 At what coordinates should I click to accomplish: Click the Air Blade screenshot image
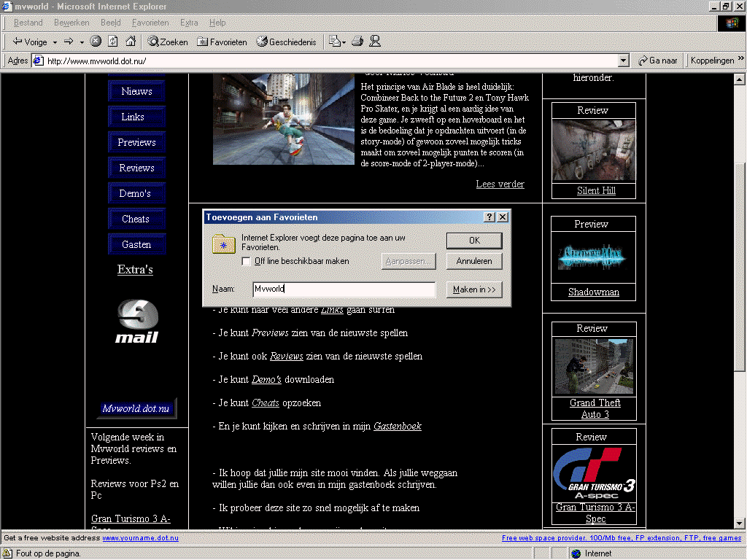click(x=284, y=119)
